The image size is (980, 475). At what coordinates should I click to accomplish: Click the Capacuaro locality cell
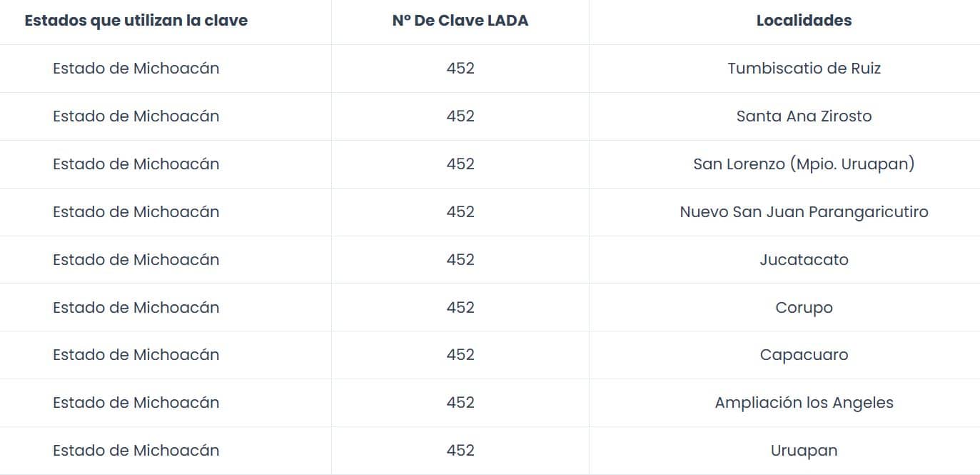pyautogui.click(x=804, y=355)
